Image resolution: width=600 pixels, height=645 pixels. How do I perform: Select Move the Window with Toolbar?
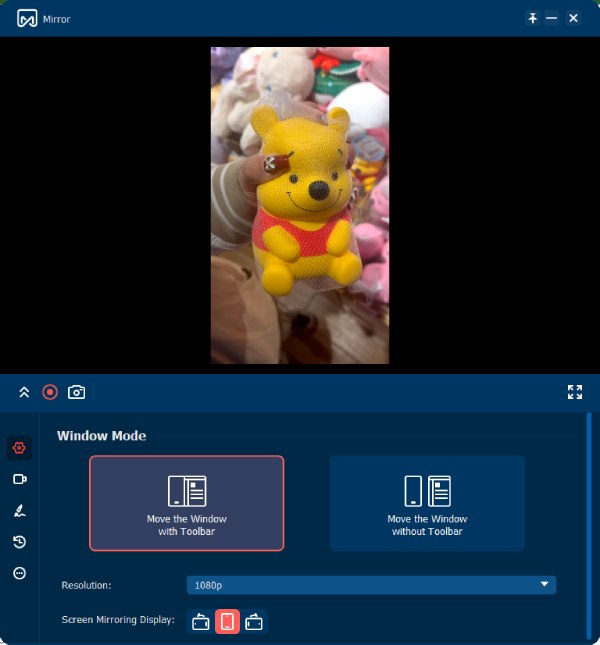[187, 503]
